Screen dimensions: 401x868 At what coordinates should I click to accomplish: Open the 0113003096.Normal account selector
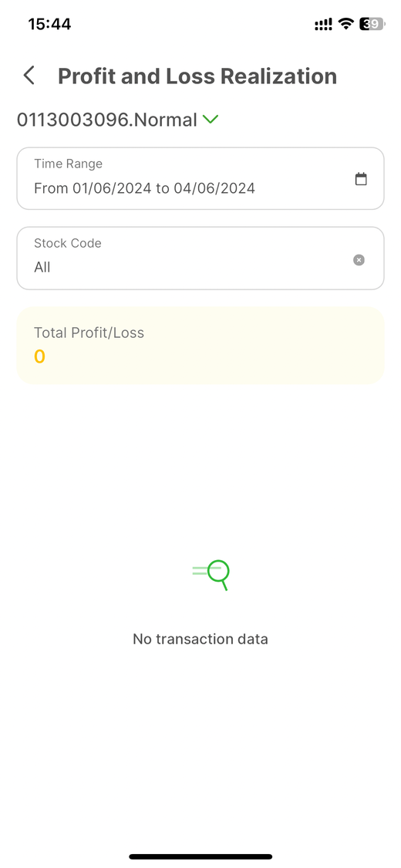click(118, 120)
